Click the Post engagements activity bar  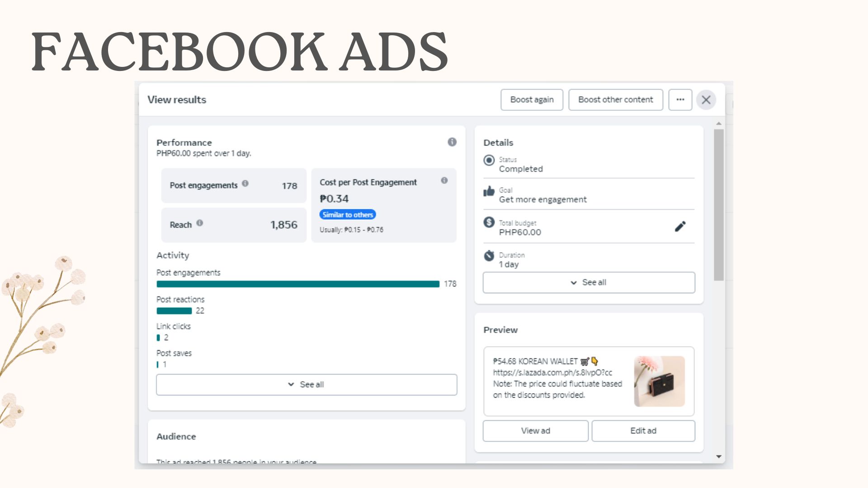pos(298,284)
